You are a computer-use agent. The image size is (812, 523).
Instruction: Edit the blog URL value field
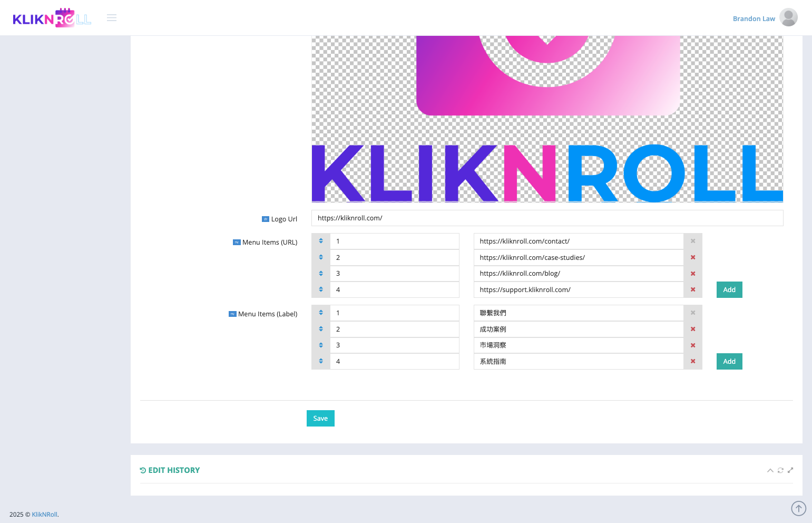click(579, 274)
